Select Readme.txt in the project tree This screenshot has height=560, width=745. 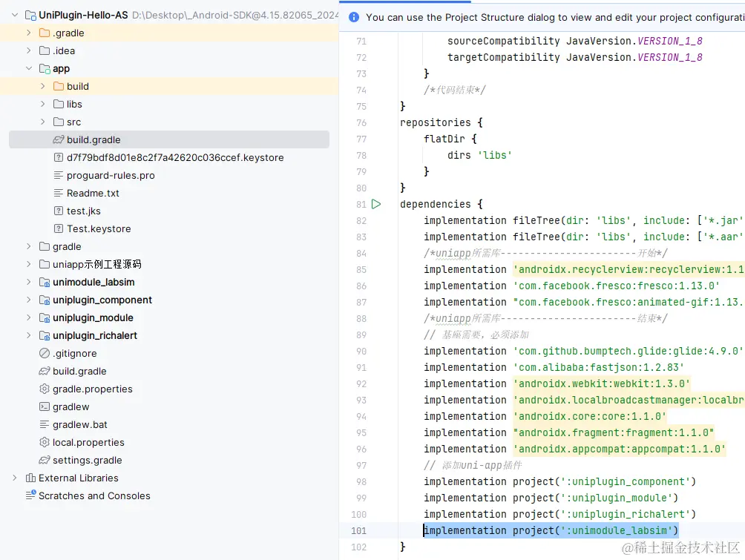pyautogui.click(x=93, y=193)
